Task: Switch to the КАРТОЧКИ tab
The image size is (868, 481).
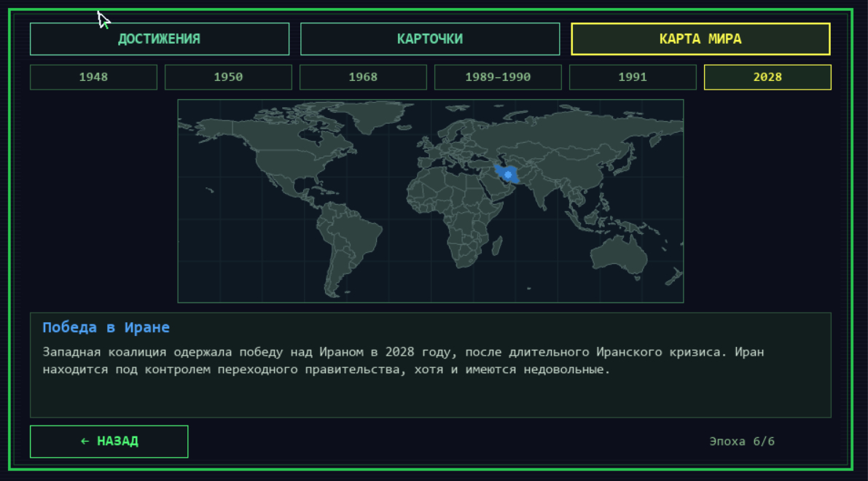Action: pos(430,39)
